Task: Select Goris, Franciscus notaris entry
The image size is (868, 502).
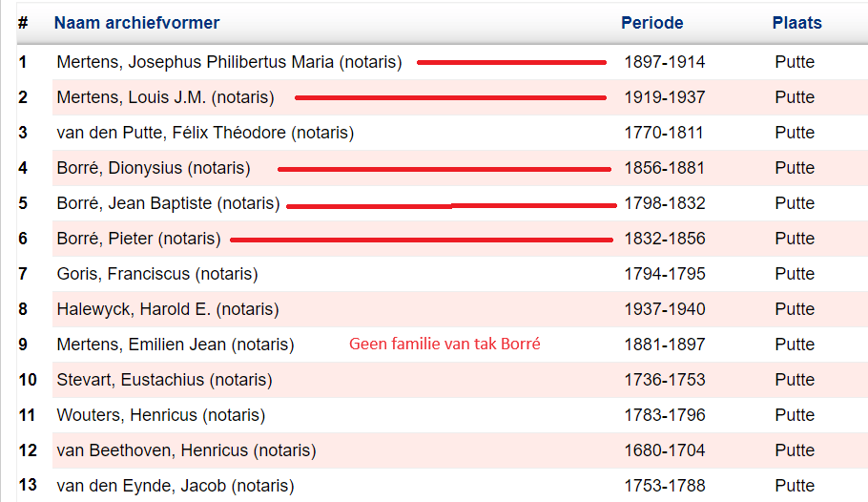Action: tap(157, 274)
